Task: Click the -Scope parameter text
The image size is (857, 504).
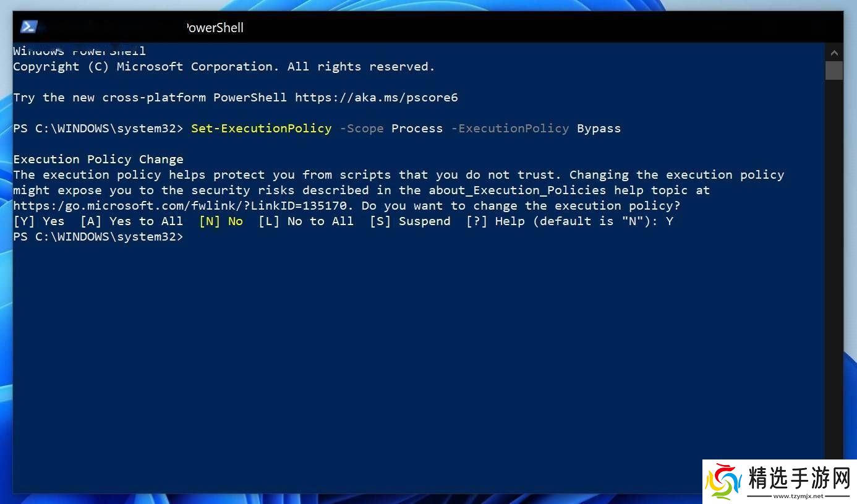Action: point(361,129)
